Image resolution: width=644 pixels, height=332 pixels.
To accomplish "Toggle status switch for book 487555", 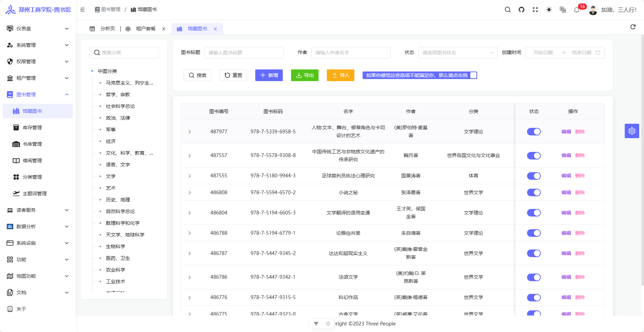I will [534, 176].
